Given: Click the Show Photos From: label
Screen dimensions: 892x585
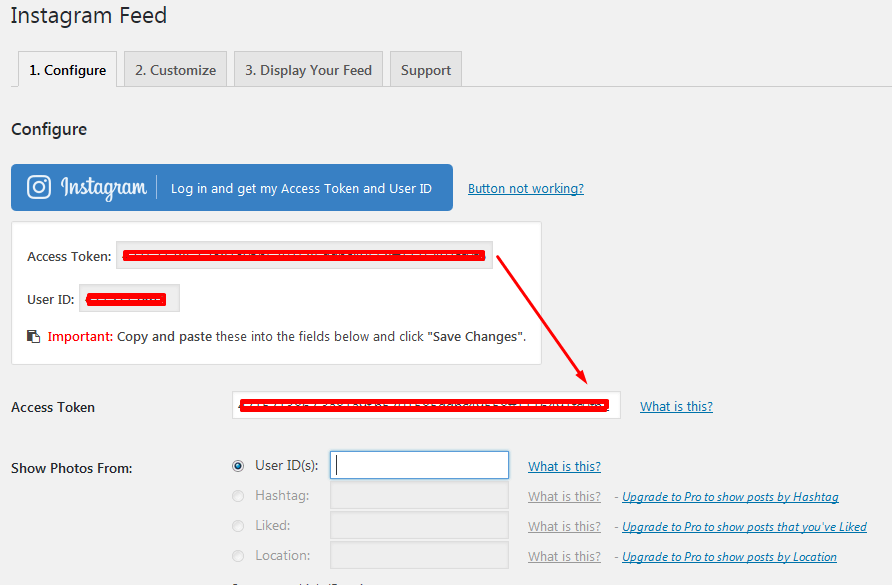Looking at the screenshot, I should (x=72, y=468).
